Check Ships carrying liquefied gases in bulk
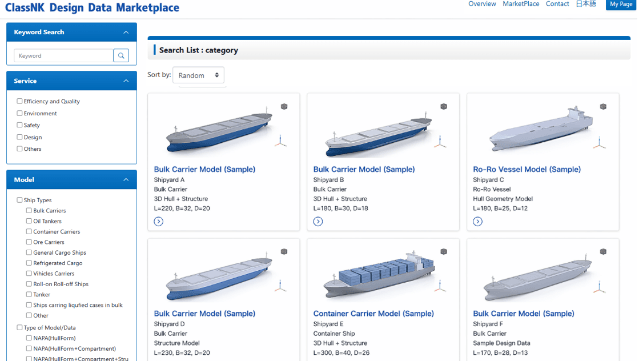The image size is (643, 361). (x=29, y=305)
